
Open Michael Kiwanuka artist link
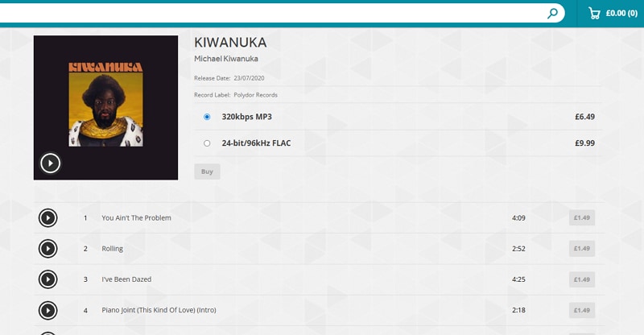[x=226, y=59]
